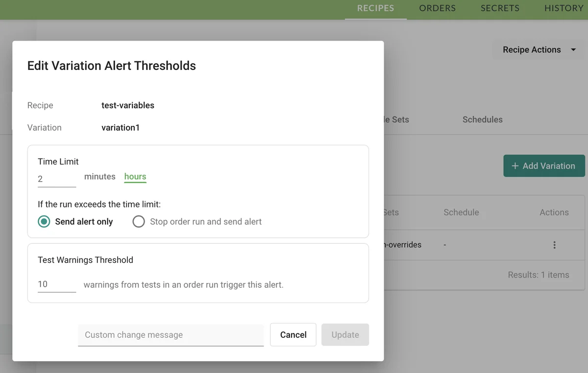Image resolution: width=588 pixels, height=373 pixels.
Task: Switch time limit unit to minutes
Action: click(x=99, y=177)
